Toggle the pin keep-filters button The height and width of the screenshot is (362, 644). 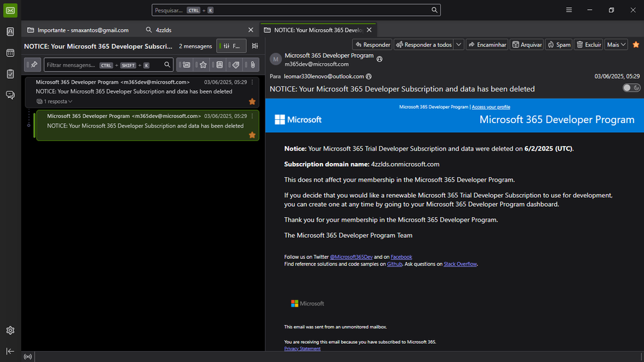coord(32,65)
